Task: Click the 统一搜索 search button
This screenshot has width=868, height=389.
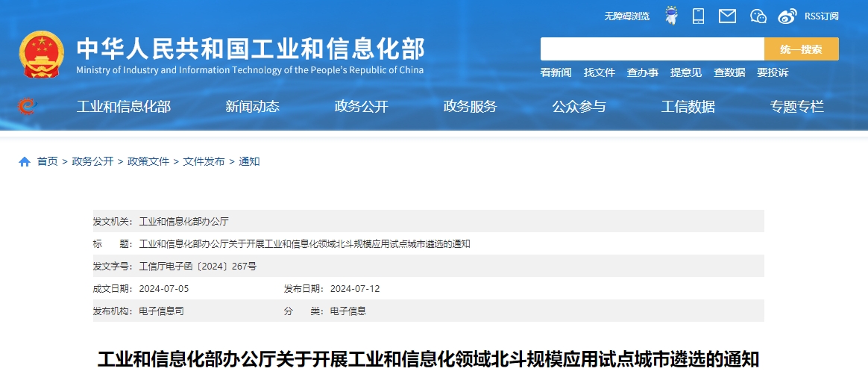Action: tap(801, 49)
